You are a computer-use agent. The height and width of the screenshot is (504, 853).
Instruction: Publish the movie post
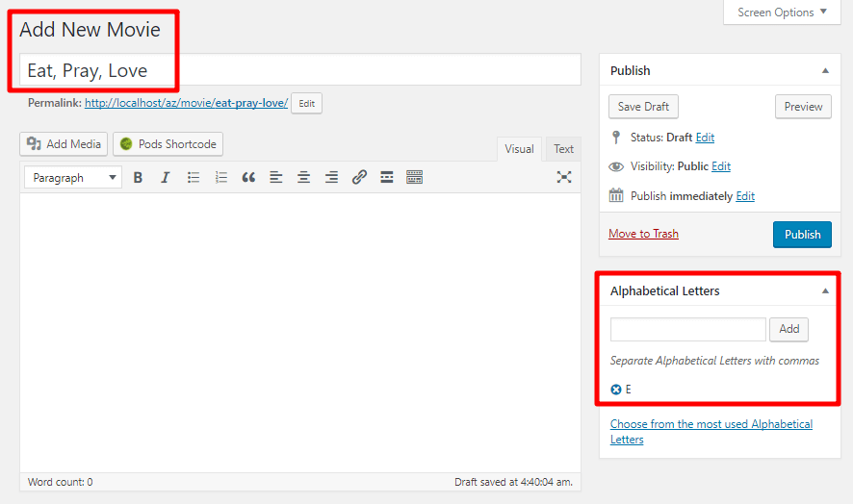[802, 235]
